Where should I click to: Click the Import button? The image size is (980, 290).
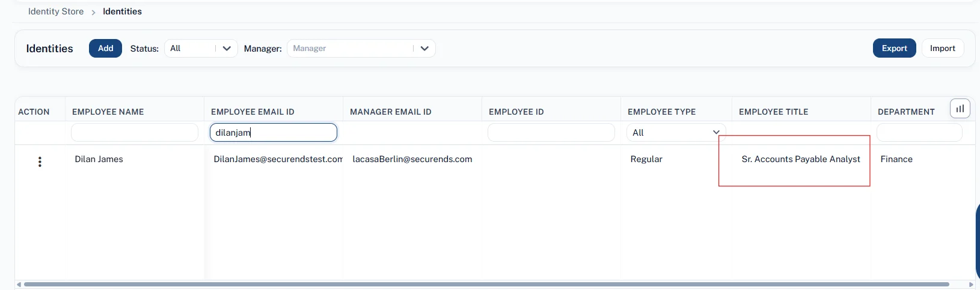tap(942, 49)
